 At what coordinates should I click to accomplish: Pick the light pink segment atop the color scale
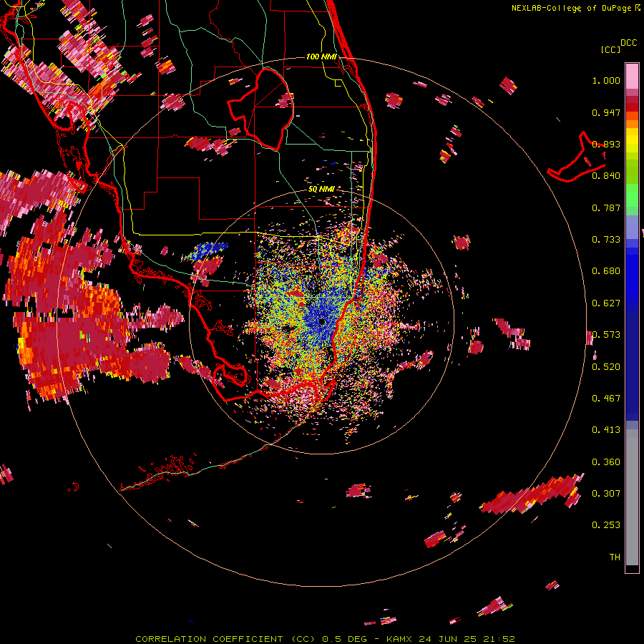[632, 77]
